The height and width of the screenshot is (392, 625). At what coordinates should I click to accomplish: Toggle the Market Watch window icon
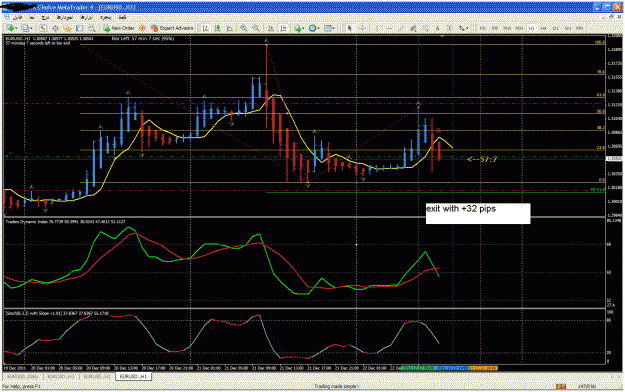(43, 28)
